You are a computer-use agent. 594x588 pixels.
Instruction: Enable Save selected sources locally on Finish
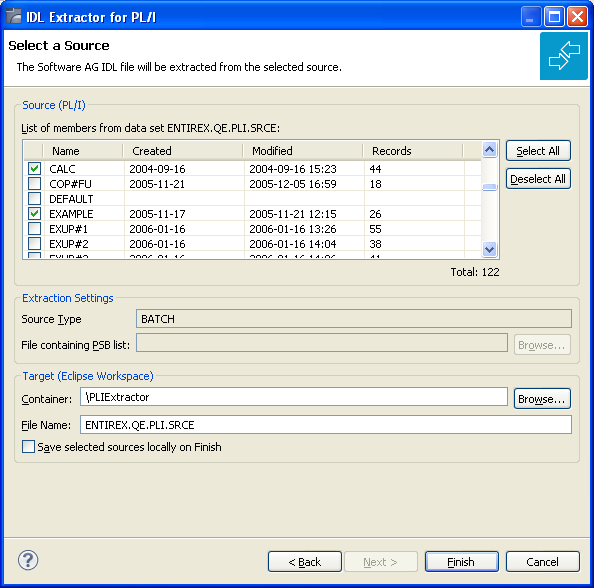pyautogui.click(x=28, y=447)
